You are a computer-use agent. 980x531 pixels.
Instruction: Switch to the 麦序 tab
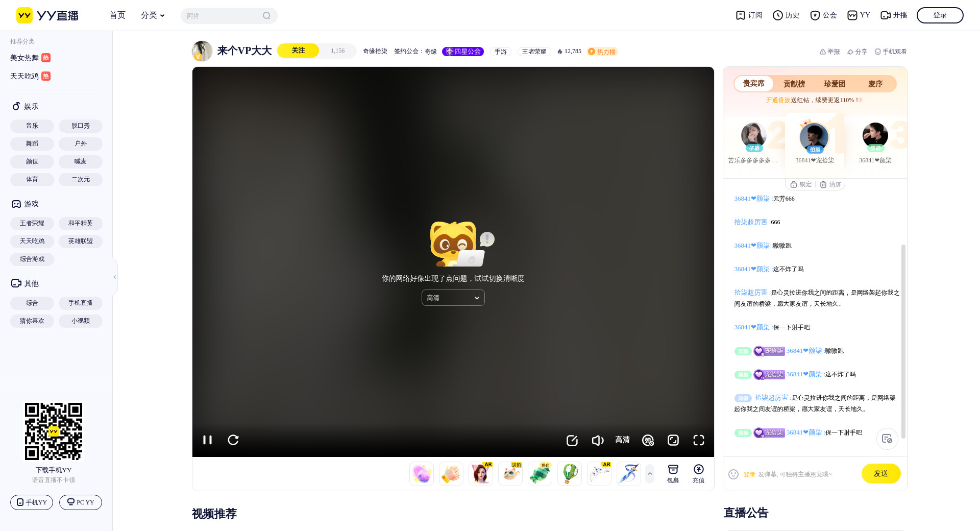pyautogui.click(x=875, y=84)
